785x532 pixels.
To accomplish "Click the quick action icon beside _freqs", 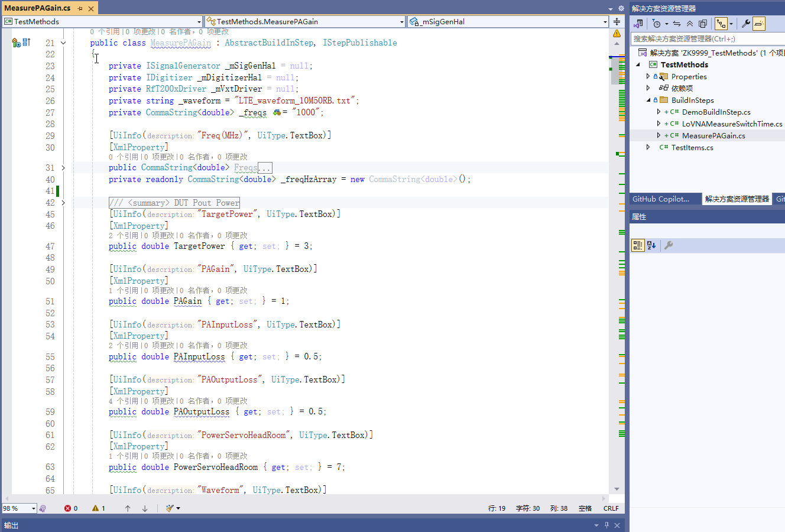I will pyautogui.click(x=277, y=112).
